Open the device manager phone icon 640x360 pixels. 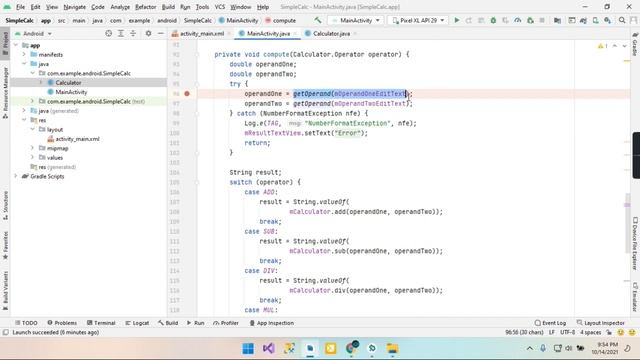[596, 20]
